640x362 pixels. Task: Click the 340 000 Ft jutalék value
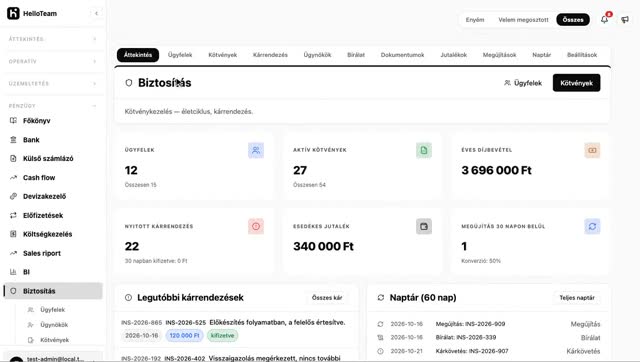(323, 246)
